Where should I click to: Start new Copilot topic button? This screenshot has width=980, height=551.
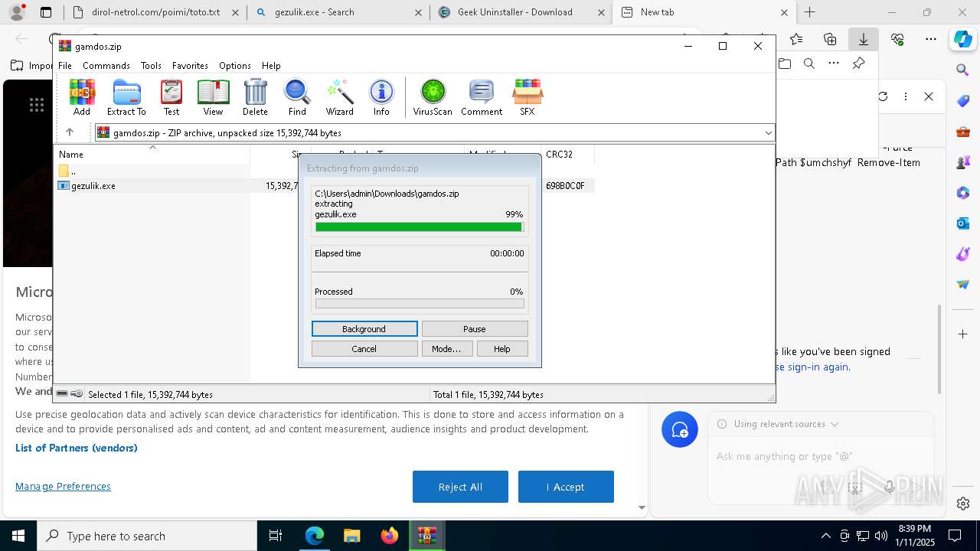(x=680, y=429)
